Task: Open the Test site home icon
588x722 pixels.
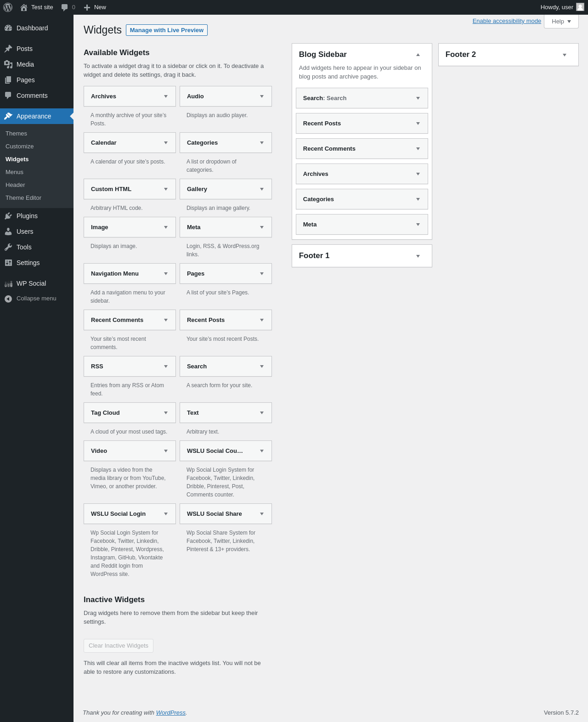Action: coord(24,7)
